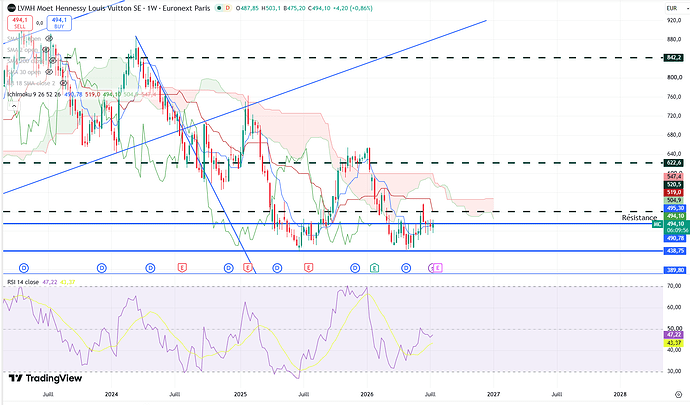The image size is (690, 405).
Task: Click the 2028 label on time axis
Action: coord(620,394)
